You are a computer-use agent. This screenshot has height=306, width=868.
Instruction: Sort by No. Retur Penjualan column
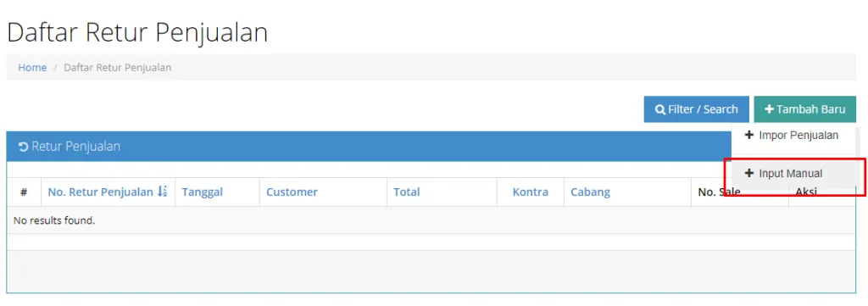click(101, 192)
